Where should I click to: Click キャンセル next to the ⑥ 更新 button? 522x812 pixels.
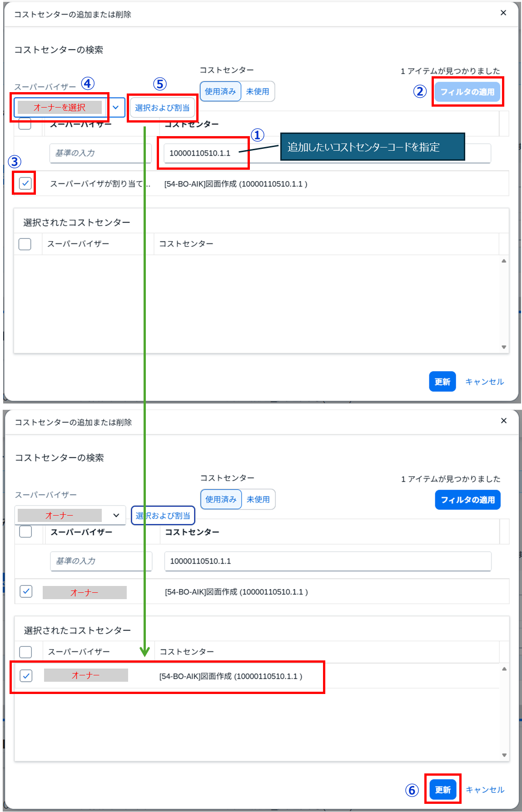point(485,790)
